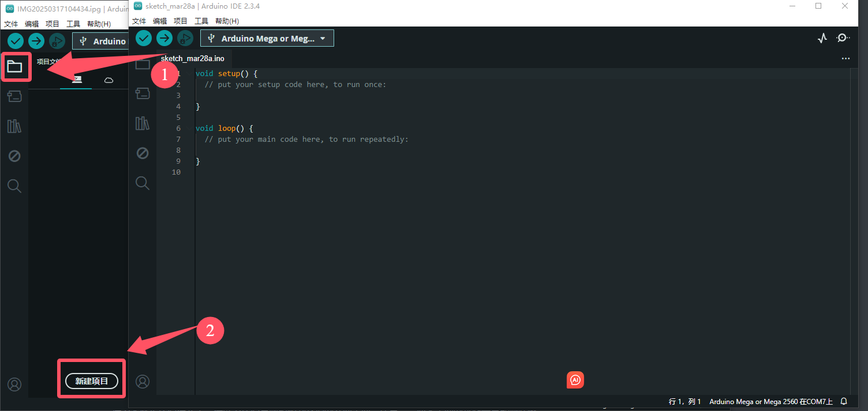Click Verify button in sketch_mar28a window
The height and width of the screenshot is (411, 868).
tap(144, 38)
